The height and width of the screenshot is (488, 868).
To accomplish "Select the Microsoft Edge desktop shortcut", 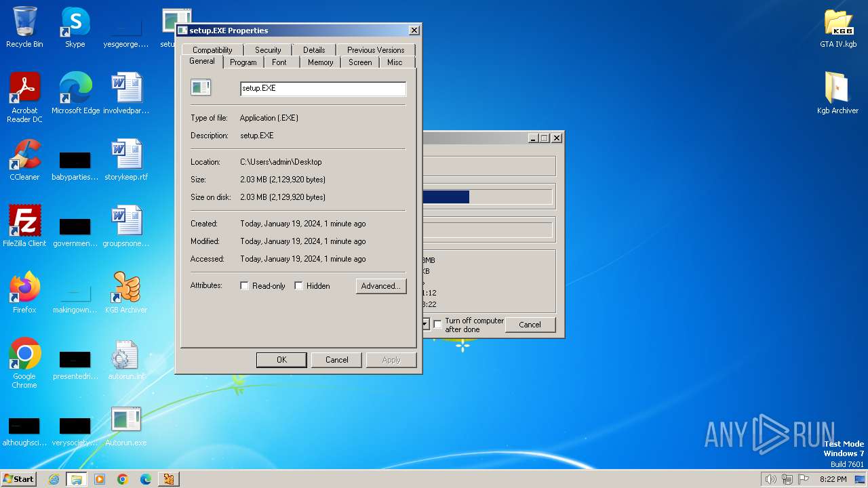I will [x=75, y=94].
